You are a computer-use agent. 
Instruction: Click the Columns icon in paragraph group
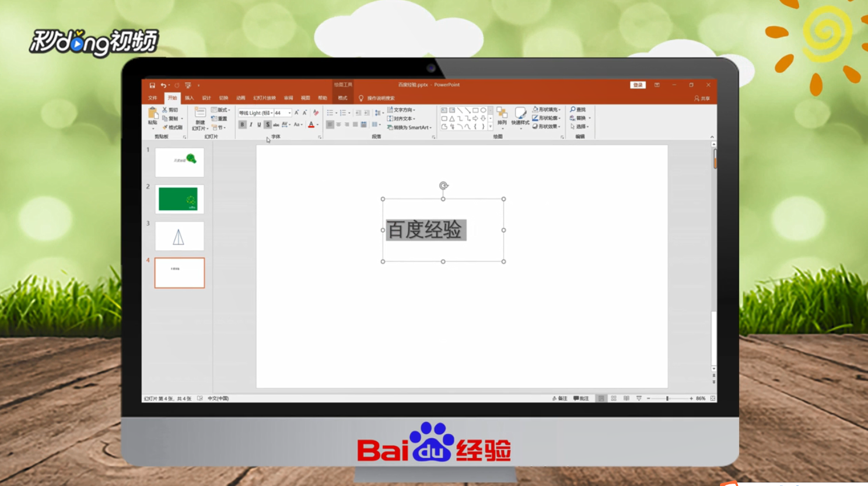pos(375,125)
